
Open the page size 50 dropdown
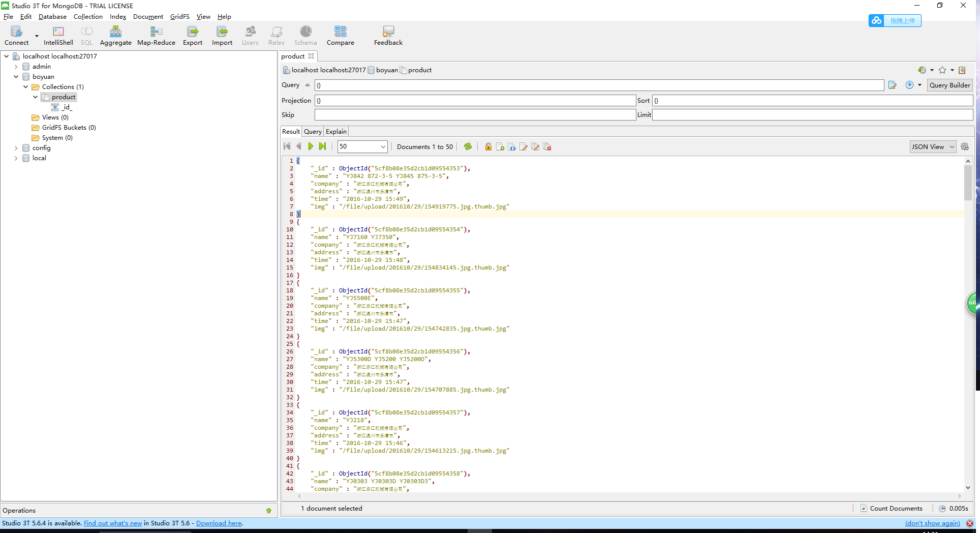pyautogui.click(x=383, y=146)
